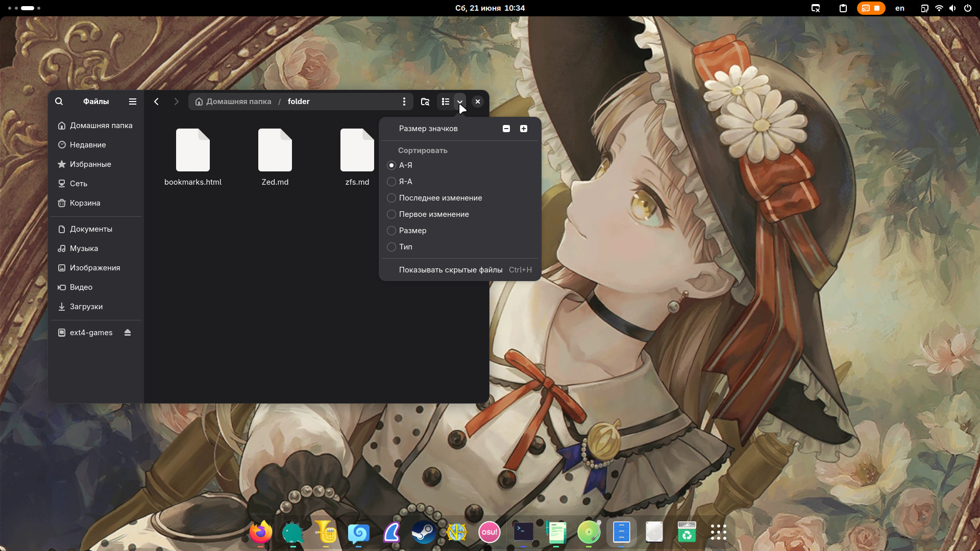Increase icon size with plus button
Screen dimensions: 980x551
524,129
